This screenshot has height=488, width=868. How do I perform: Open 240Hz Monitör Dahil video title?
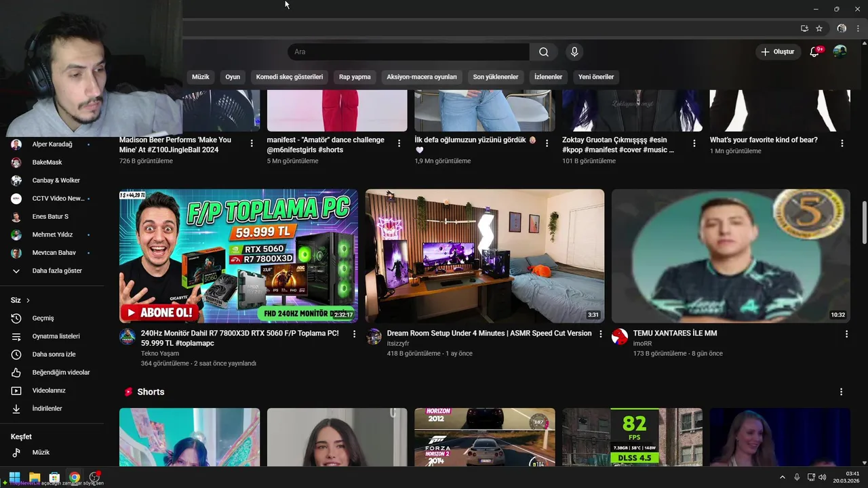240,338
